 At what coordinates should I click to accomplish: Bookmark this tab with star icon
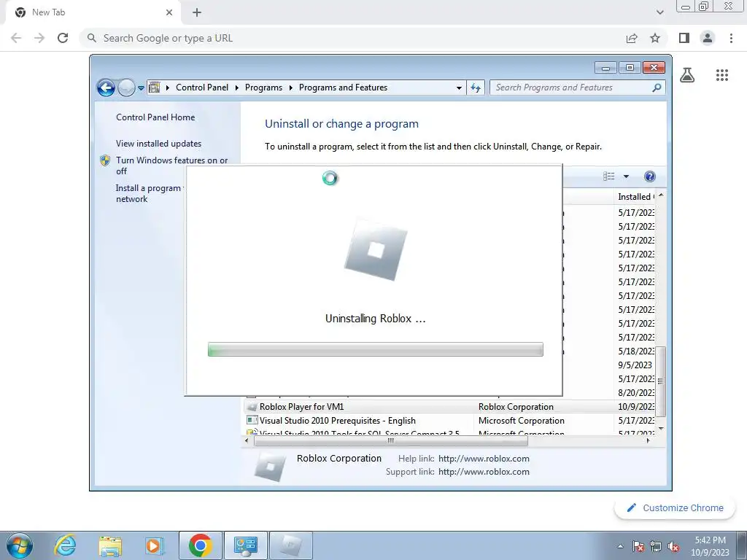click(x=655, y=38)
